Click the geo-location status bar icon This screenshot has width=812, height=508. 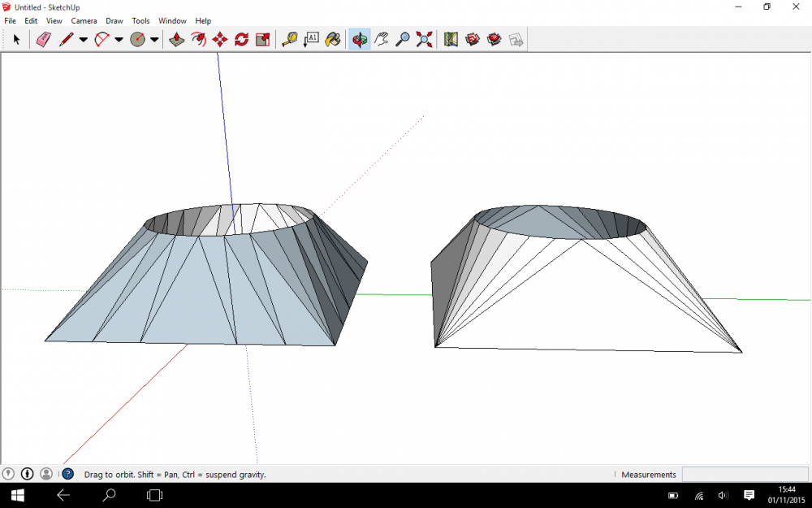point(8,474)
